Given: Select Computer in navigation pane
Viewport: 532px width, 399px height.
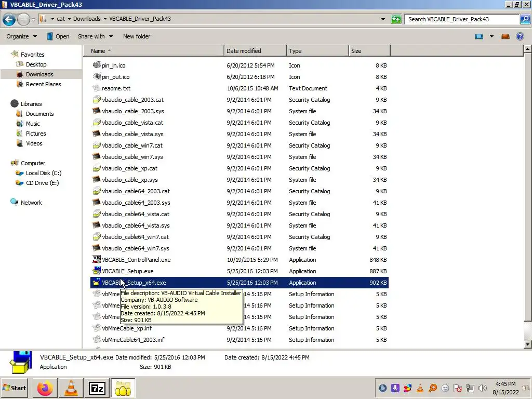Looking at the screenshot, I should click(33, 163).
